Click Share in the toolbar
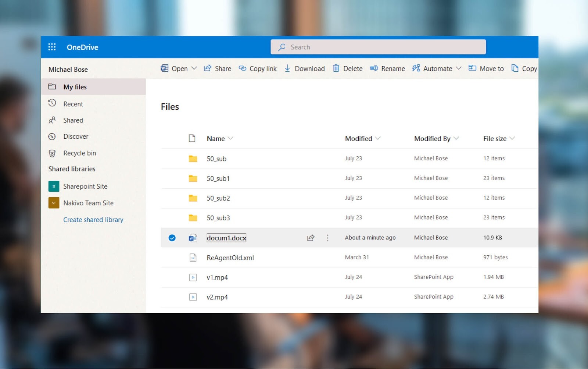This screenshot has width=588, height=369. [218, 68]
